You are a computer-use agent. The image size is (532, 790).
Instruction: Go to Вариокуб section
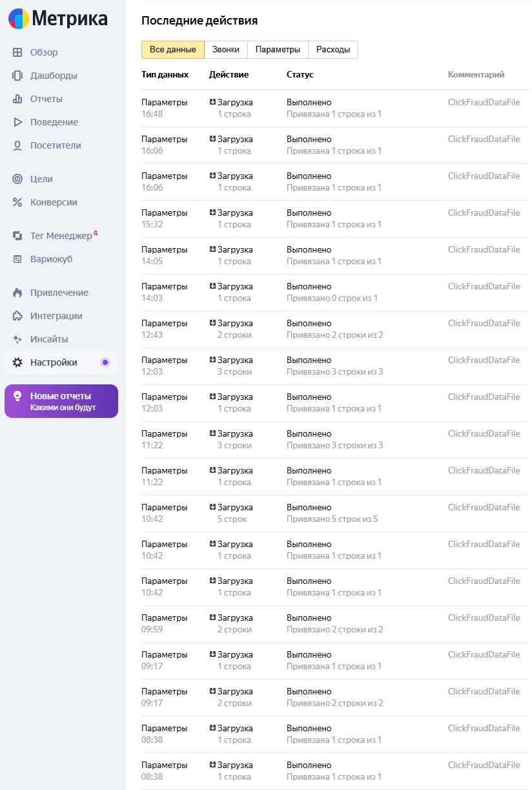click(x=51, y=259)
